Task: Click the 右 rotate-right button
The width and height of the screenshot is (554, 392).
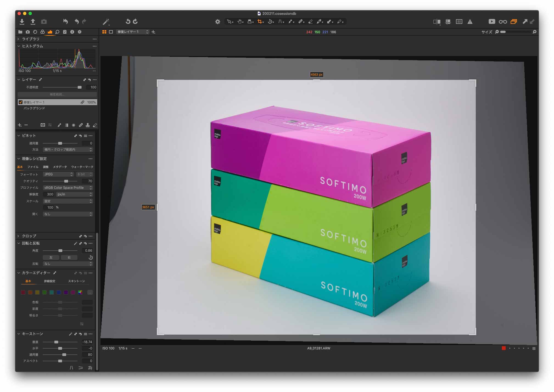Action: [x=69, y=257]
